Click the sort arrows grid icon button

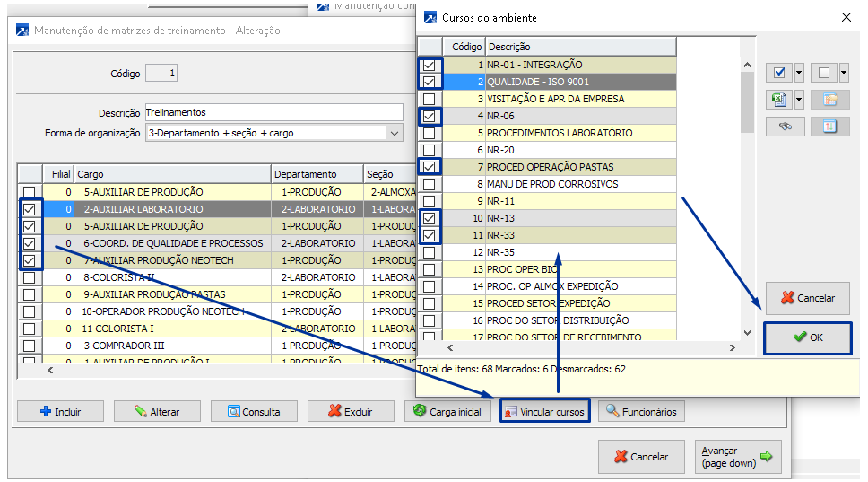click(829, 127)
